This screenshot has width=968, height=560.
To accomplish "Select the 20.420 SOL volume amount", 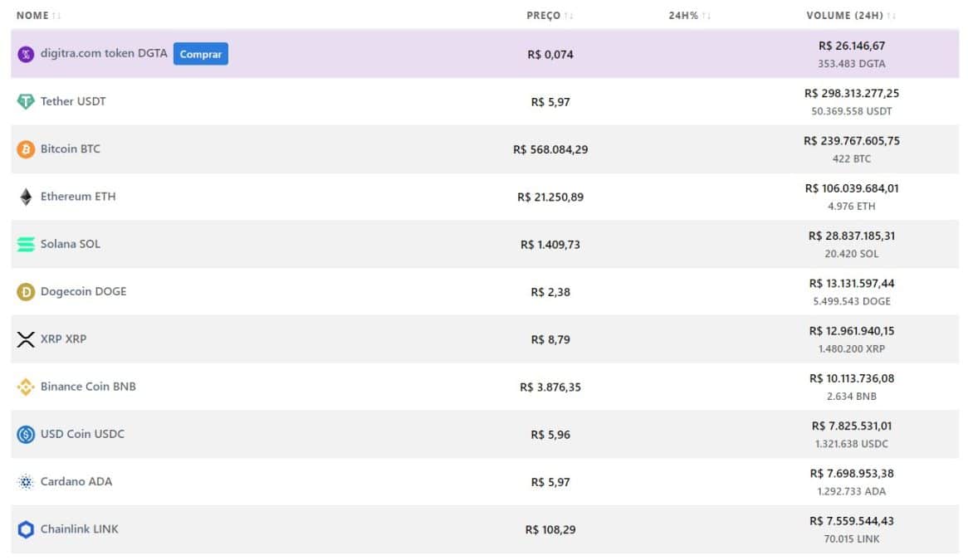I will click(x=851, y=254).
